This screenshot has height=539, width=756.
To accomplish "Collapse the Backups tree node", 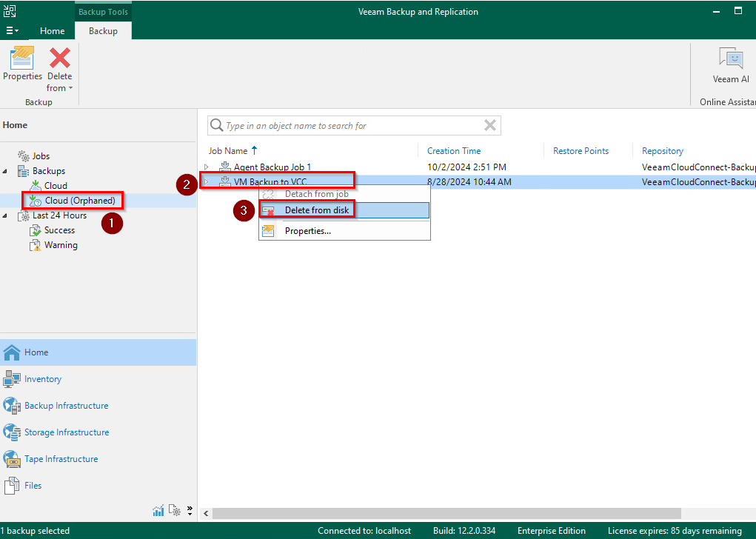I will coord(5,171).
